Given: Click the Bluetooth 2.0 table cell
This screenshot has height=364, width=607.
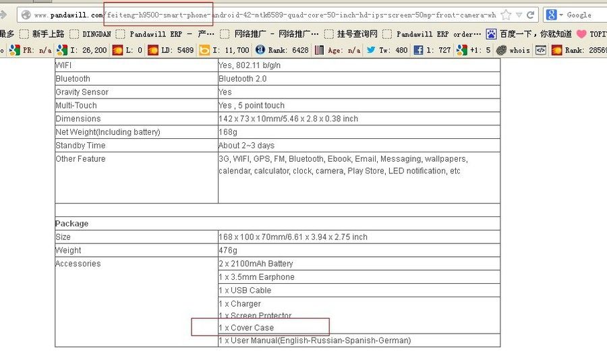Looking at the screenshot, I should click(359, 78).
